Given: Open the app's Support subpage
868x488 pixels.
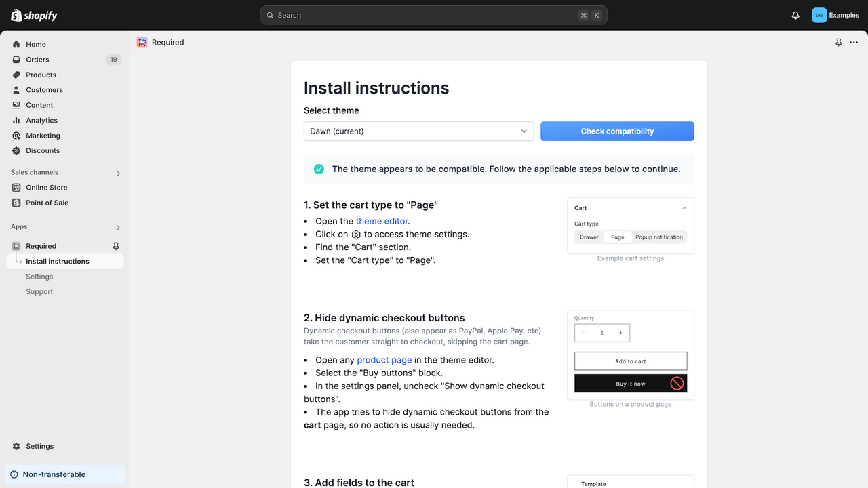Looking at the screenshot, I should (39, 292).
